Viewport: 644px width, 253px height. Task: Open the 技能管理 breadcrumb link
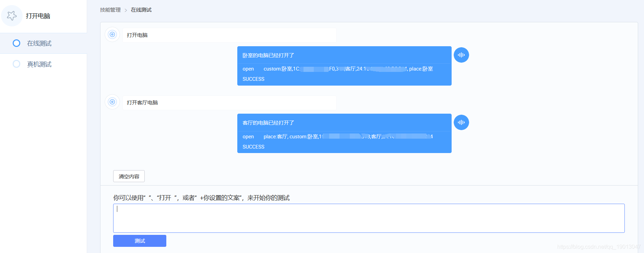pos(110,10)
